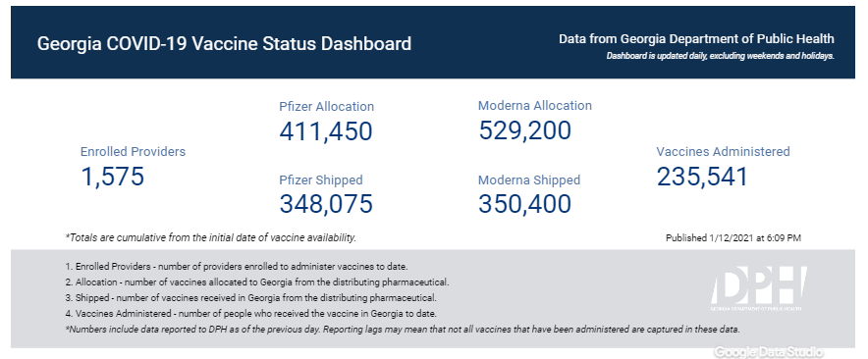Click the Moderna Shipped label
Image resolution: width=868 pixels, height=359 pixels.
[529, 179]
